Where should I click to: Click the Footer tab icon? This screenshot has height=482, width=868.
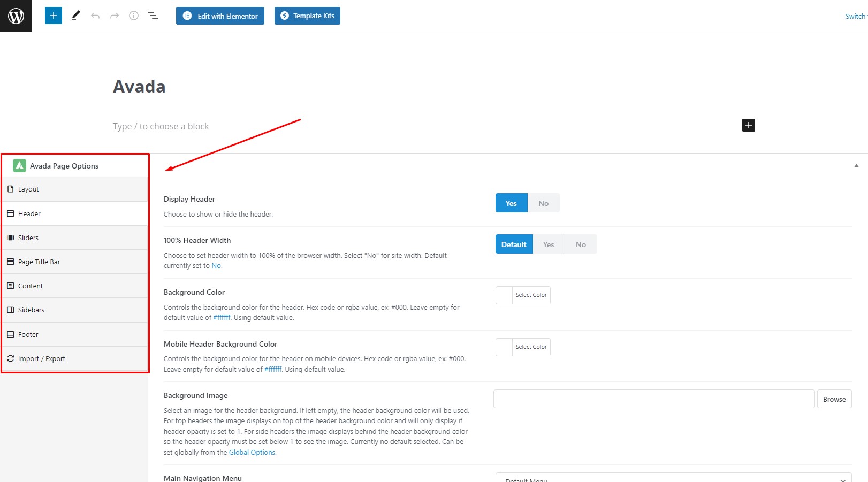point(10,334)
